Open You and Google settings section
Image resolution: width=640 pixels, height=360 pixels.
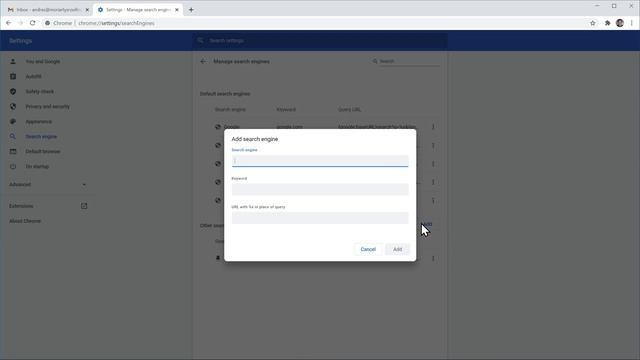[42, 62]
